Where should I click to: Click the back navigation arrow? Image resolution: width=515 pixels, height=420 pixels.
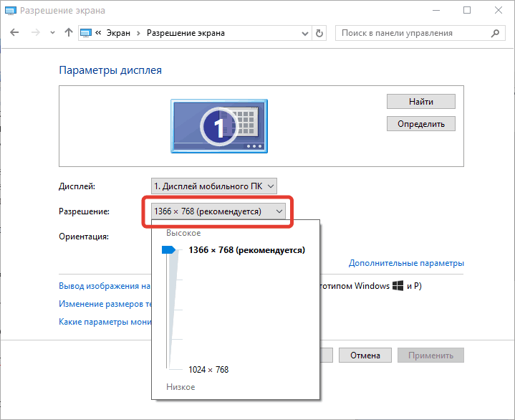pos(15,33)
